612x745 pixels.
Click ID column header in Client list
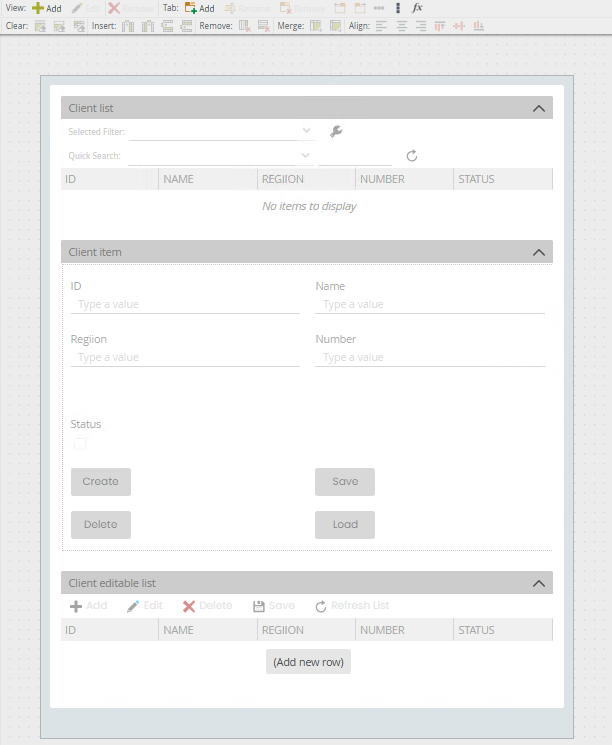pyautogui.click(x=110, y=179)
